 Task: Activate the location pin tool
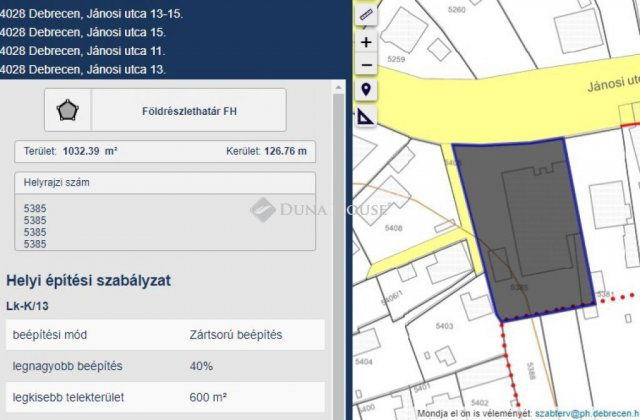(x=366, y=89)
